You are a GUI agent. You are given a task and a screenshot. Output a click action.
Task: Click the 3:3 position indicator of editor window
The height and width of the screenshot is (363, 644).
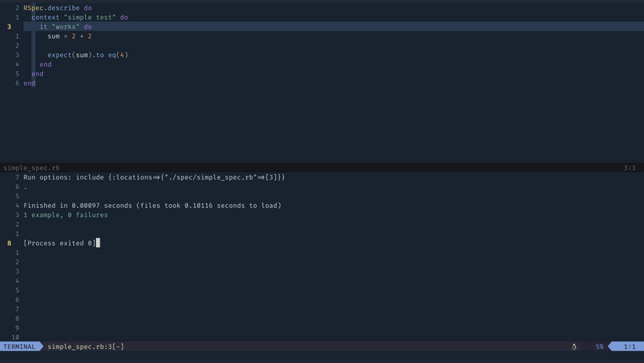[629, 168]
